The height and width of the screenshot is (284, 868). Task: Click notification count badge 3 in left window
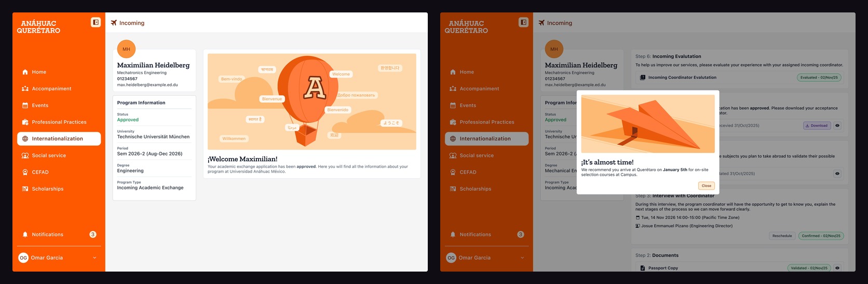tap(93, 234)
